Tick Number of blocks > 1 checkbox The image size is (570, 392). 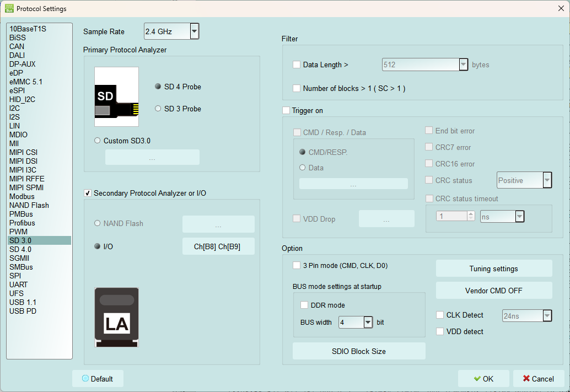[x=297, y=88]
